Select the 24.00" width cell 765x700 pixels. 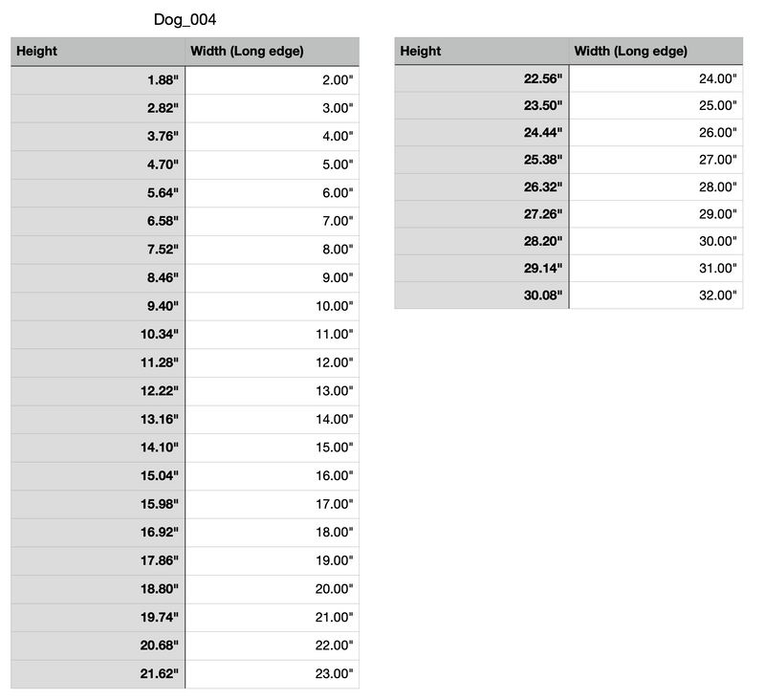tap(656, 78)
